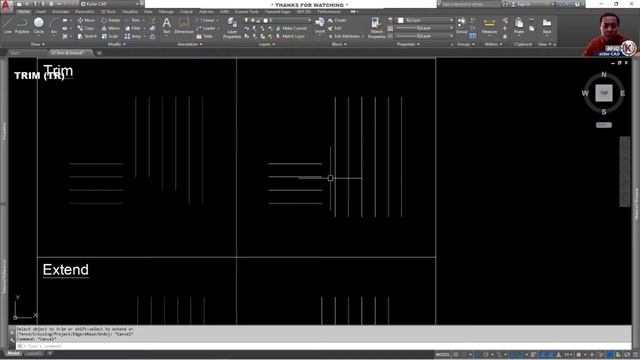Viewport: 640px width, 360px height.
Task: Expand the Properties panel
Action: (x=408, y=44)
